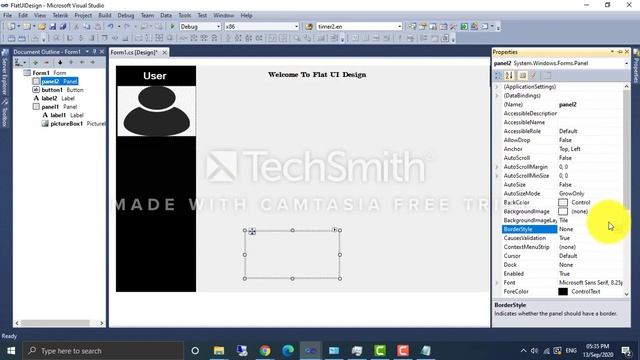This screenshot has width=640, height=360.
Task: Click the Cortana circle on taskbar
Action: [x=195, y=351]
